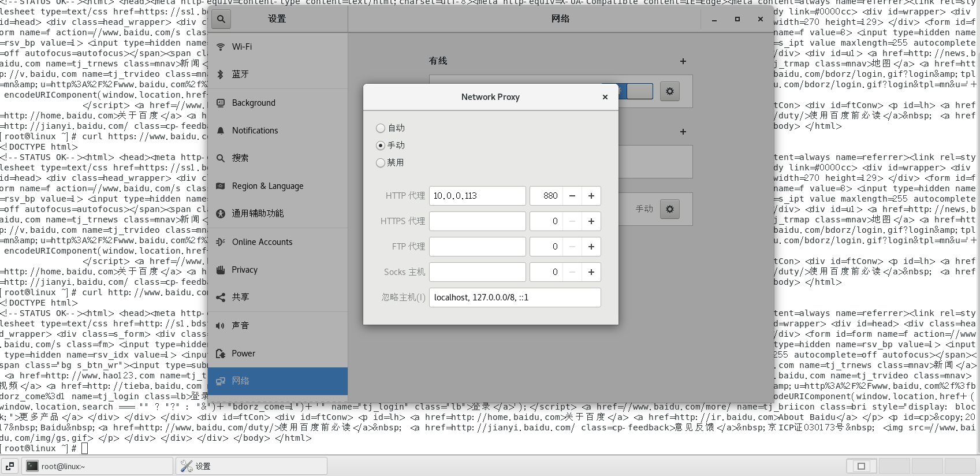The image size is (980, 476).
Task: Click the show desktop taskbar icon
Action: click(x=10, y=466)
